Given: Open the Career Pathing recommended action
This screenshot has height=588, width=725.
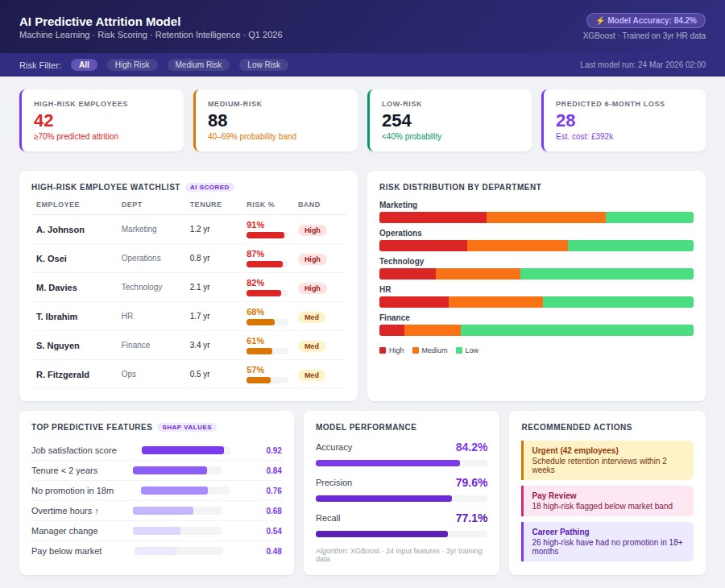Looking at the screenshot, I should pyautogui.click(x=607, y=541).
